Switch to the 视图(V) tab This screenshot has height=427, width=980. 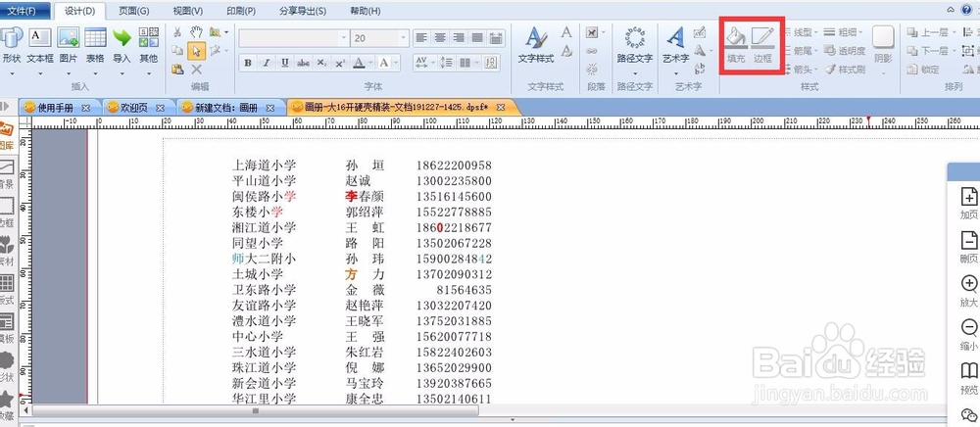click(x=187, y=11)
